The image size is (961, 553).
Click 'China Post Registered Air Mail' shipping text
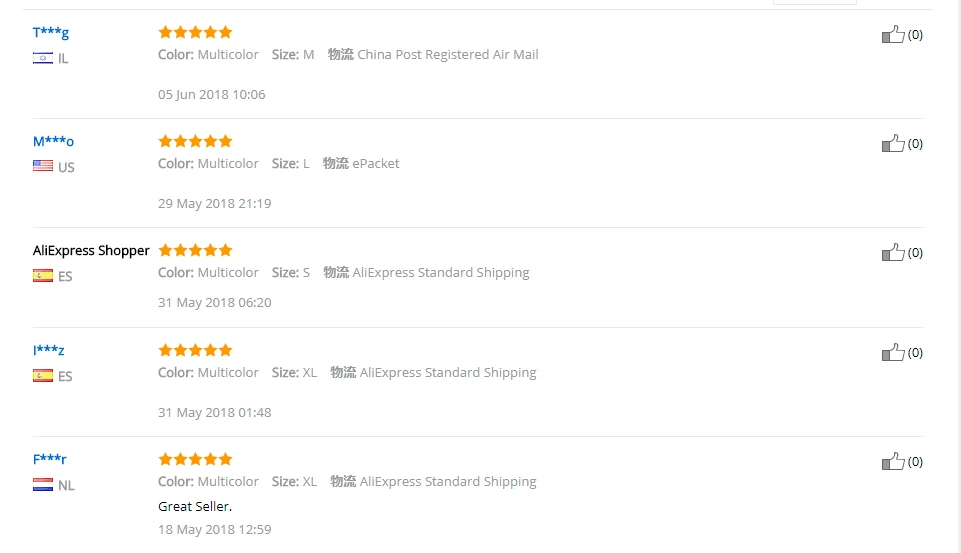click(x=447, y=55)
